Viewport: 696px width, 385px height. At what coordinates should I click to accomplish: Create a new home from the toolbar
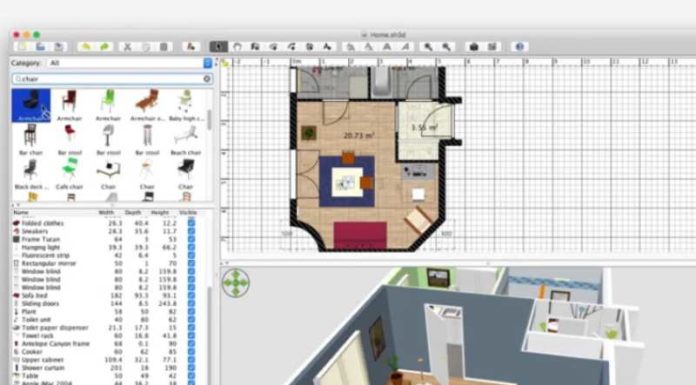[23, 47]
